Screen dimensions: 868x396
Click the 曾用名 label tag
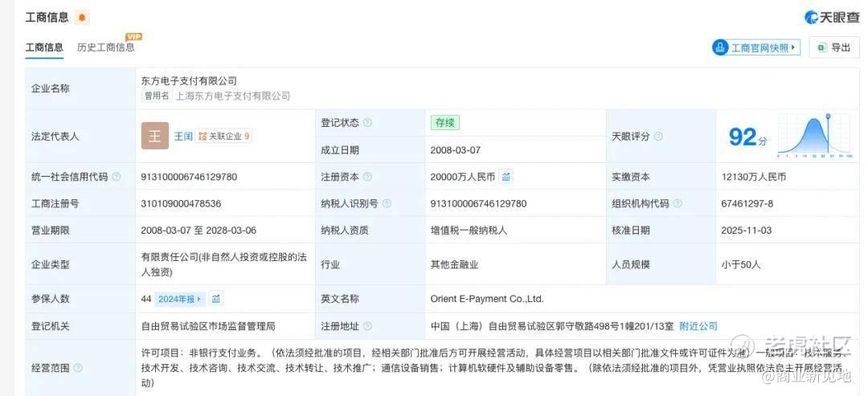coord(157,96)
